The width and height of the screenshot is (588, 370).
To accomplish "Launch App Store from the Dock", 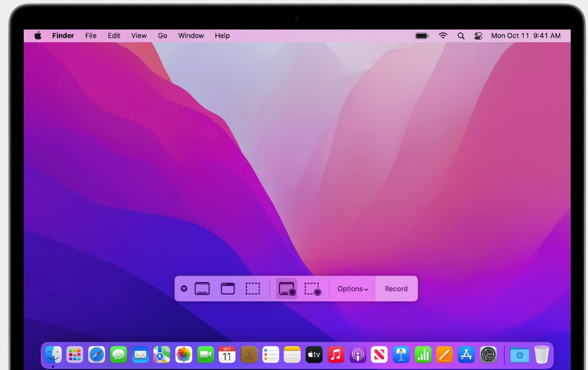I will coord(466,355).
